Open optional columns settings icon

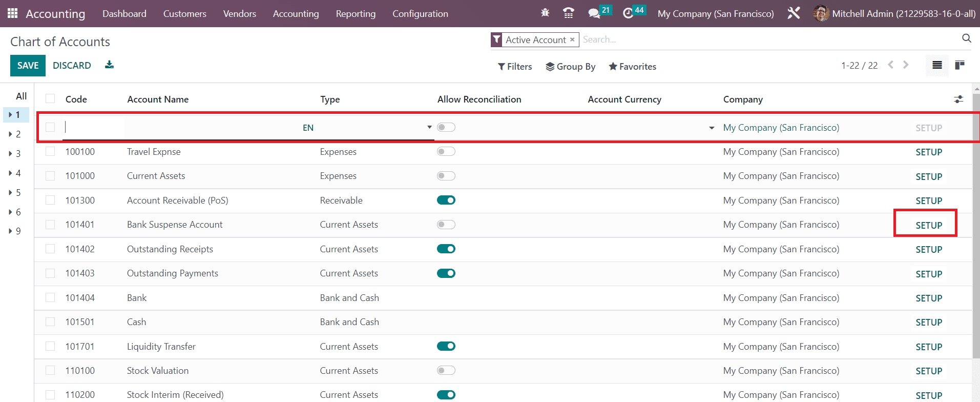coord(958,99)
